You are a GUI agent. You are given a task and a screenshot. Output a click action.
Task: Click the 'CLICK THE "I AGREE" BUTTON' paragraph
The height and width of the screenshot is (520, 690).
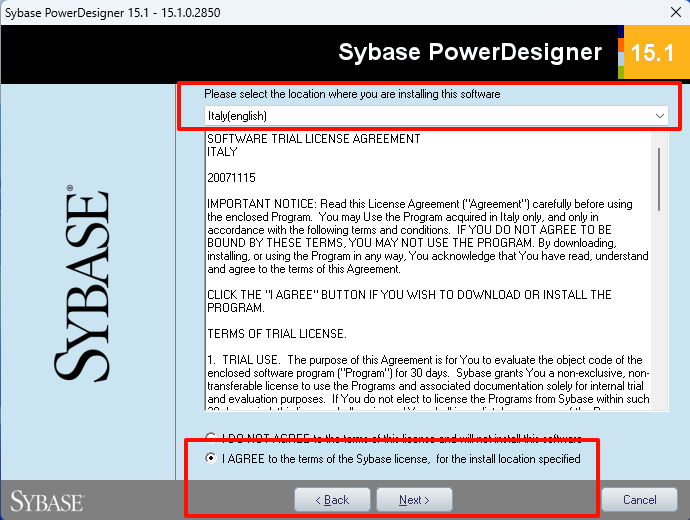[x=409, y=301]
